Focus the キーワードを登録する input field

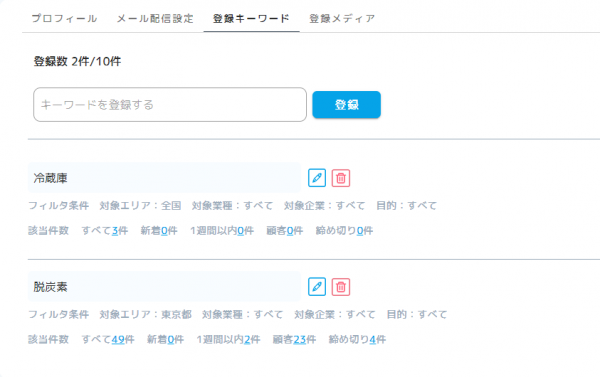(x=170, y=104)
